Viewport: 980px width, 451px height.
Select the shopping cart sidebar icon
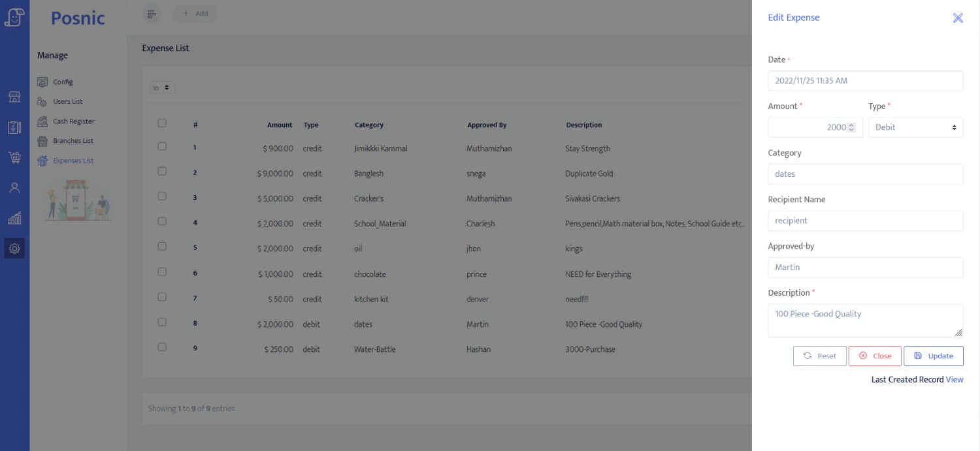[14, 157]
